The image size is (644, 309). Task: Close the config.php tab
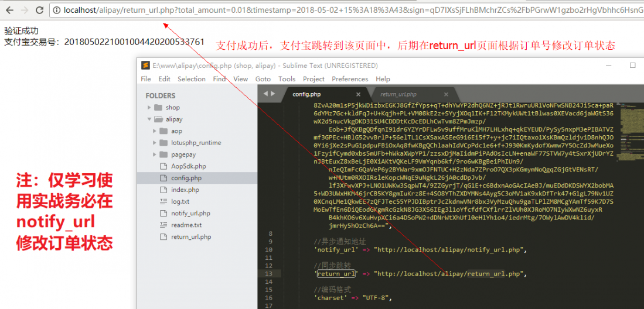358,94
